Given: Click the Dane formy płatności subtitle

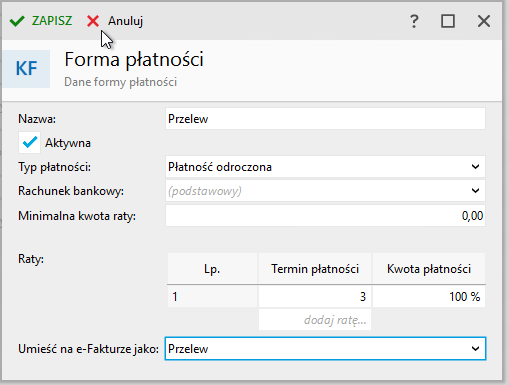Looking at the screenshot, I should [x=120, y=82].
